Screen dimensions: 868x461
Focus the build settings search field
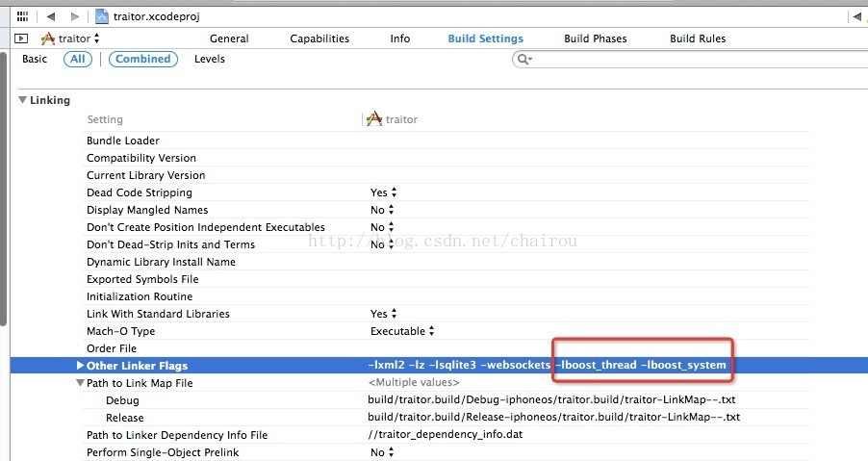pos(690,60)
